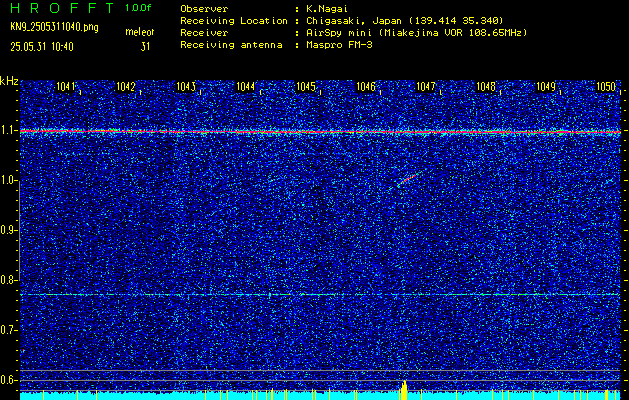Click the meteor count label
This screenshot has height=400, width=629.
(x=140, y=32)
